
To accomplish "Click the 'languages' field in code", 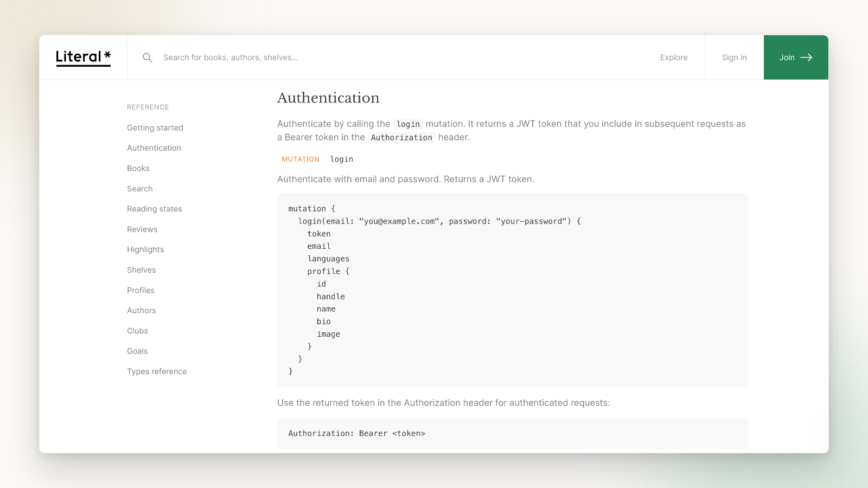I will [x=328, y=259].
